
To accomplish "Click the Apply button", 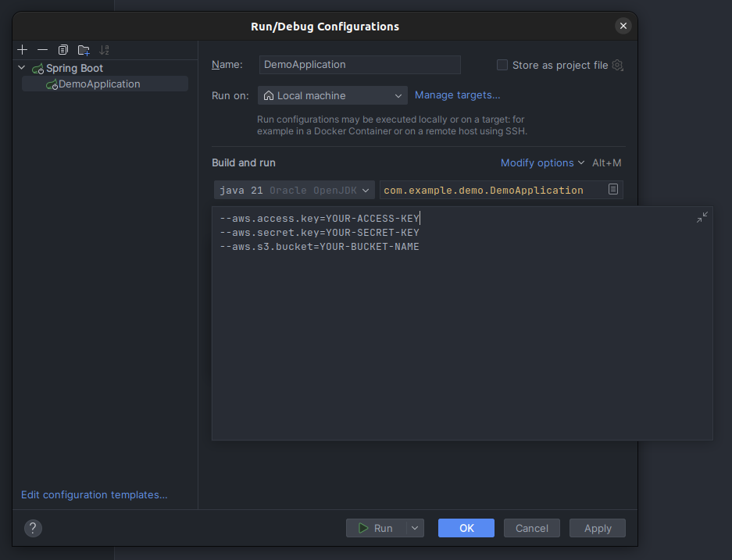I will pyautogui.click(x=598, y=528).
